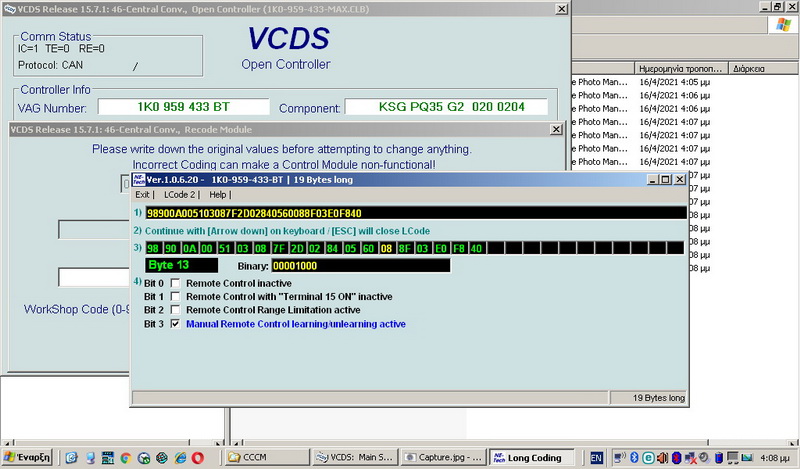This screenshot has height=469, width=800.
Task: Select byte cell 00
Action: click(207, 248)
